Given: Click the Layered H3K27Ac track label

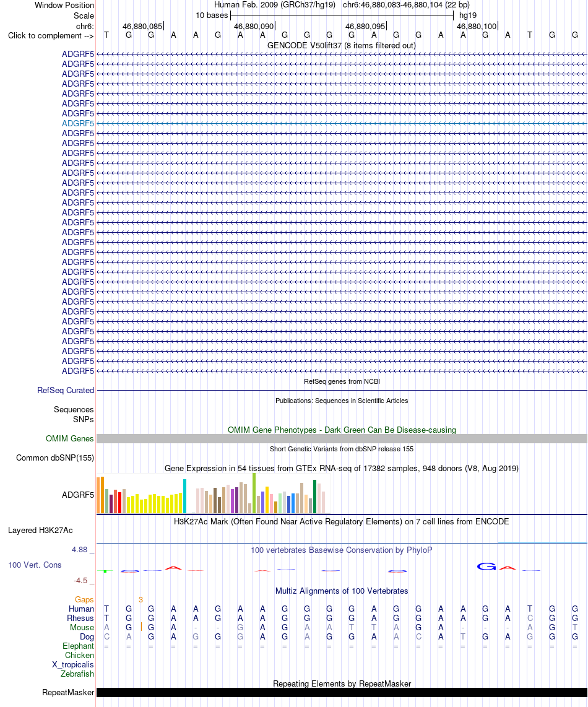Looking at the screenshot, I should point(41,530).
